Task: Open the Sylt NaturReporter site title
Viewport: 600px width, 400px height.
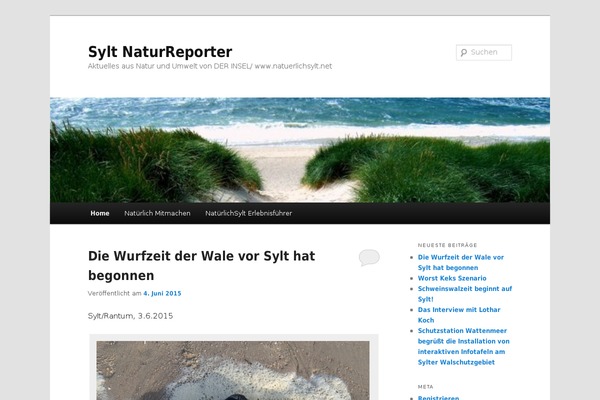Action: point(160,52)
